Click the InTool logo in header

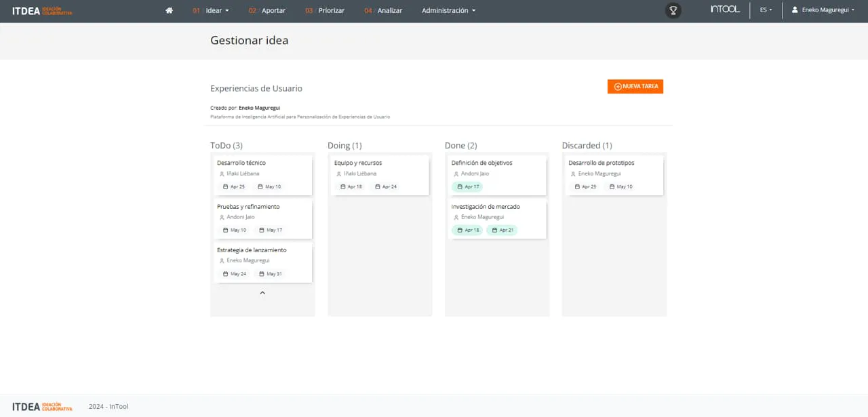(725, 9)
